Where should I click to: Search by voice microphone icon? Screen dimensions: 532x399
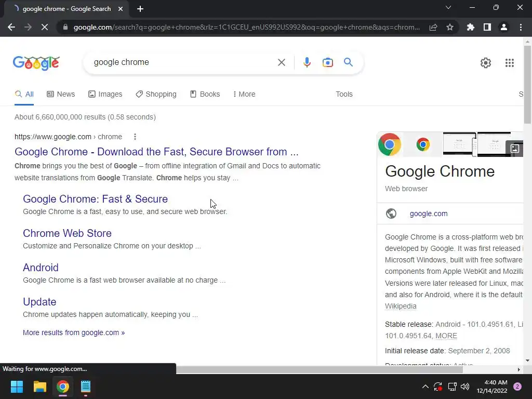click(x=307, y=62)
